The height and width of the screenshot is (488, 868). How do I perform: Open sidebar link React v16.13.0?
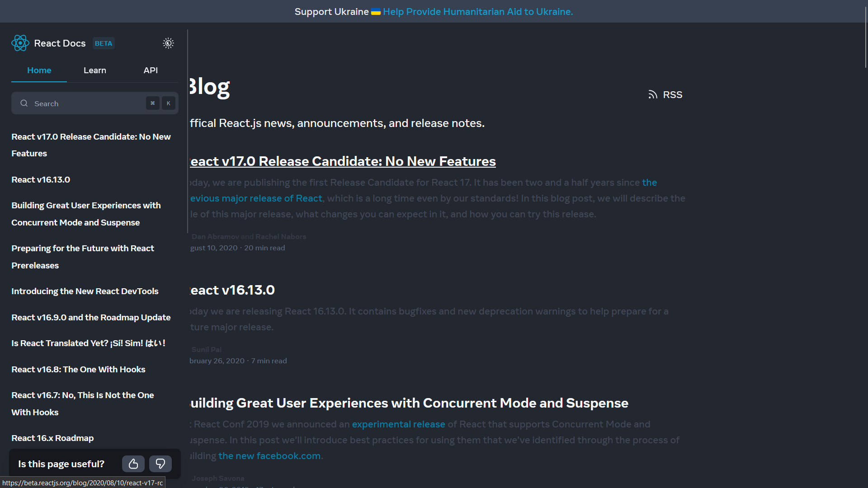tap(41, 179)
